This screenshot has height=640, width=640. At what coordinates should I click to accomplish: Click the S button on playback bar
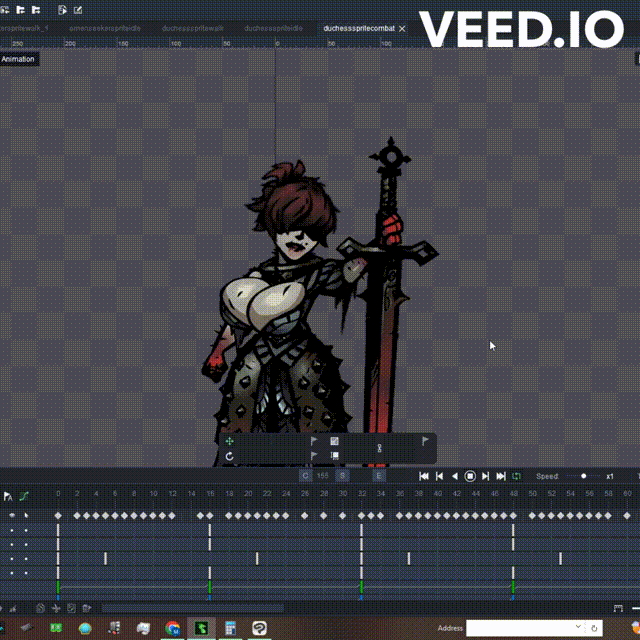click(x=342, y=476)
